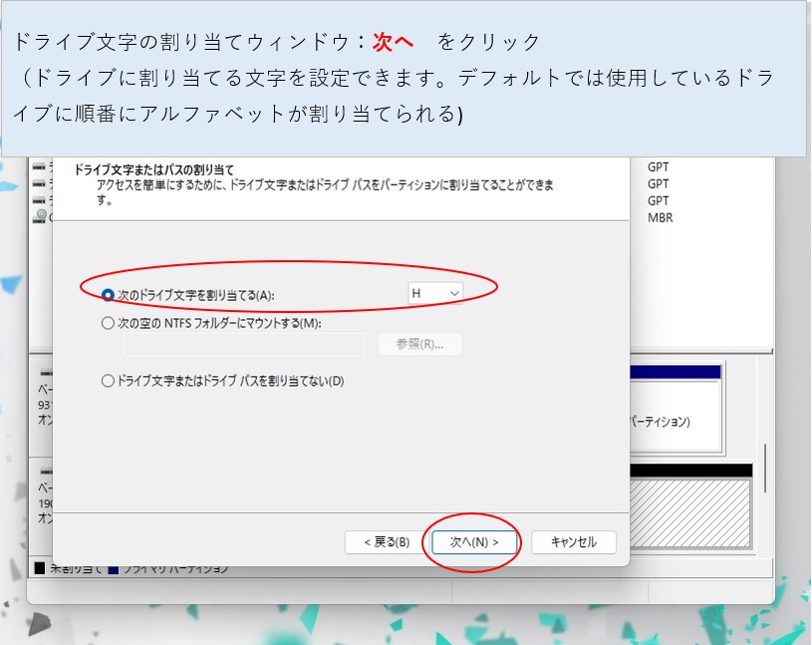Click the drive icon in the lowest GPT row
The height and width of the screenshot is (645, 812).
(x=40, y=200)
